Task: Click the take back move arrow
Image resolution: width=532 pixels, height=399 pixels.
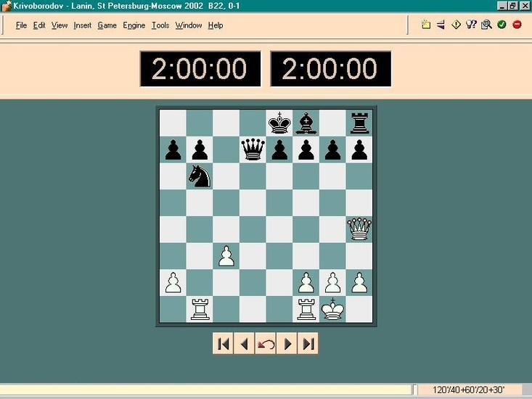Action: pyautogui.click(x=266, y=344)
